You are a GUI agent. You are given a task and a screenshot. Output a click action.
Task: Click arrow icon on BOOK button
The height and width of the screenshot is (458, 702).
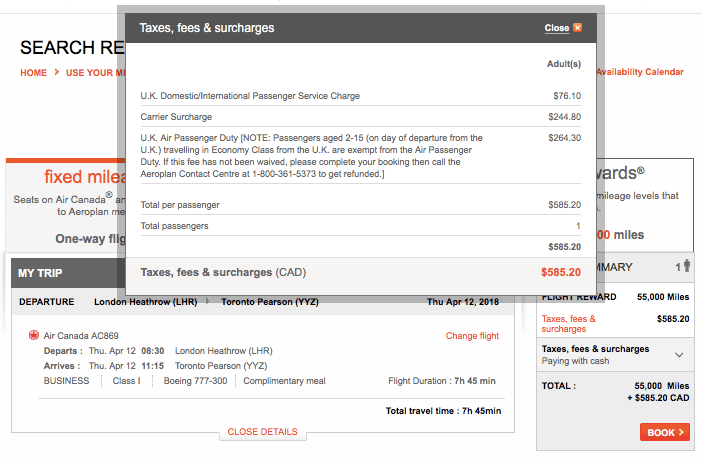pyautogui.click(x=681, y=432)
